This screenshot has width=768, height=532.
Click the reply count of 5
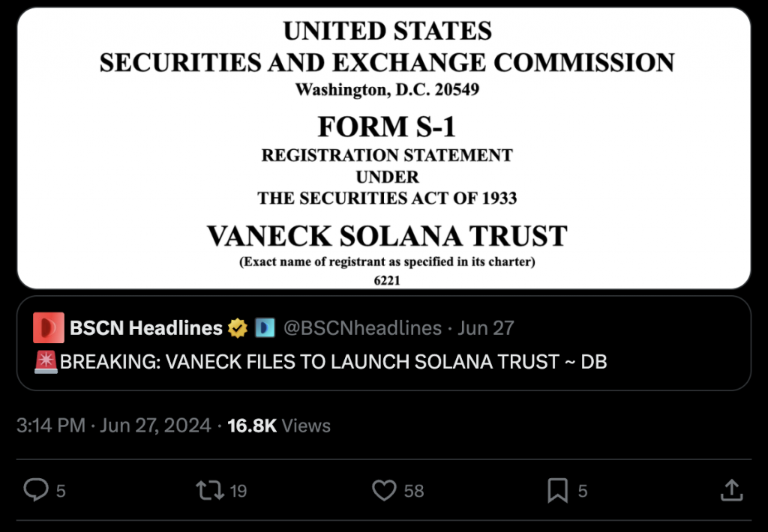(61, 492)
